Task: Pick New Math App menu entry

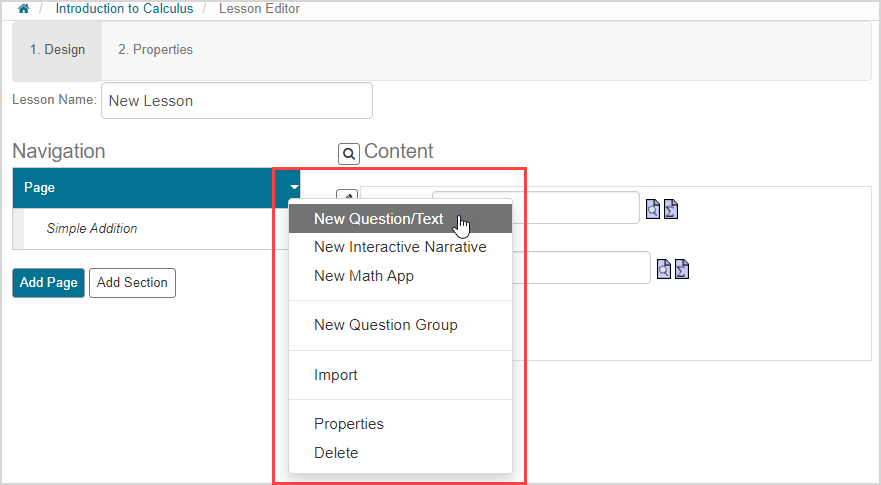Action: pos(364,276)
